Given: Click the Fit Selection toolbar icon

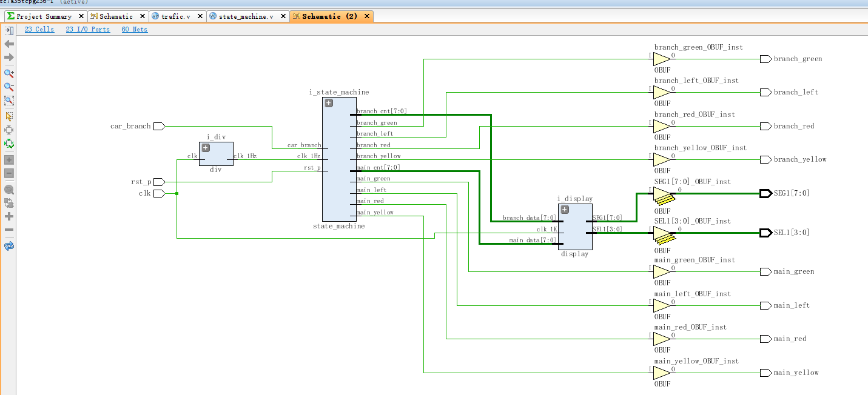Looking at the screenshot, I should 9,130.
